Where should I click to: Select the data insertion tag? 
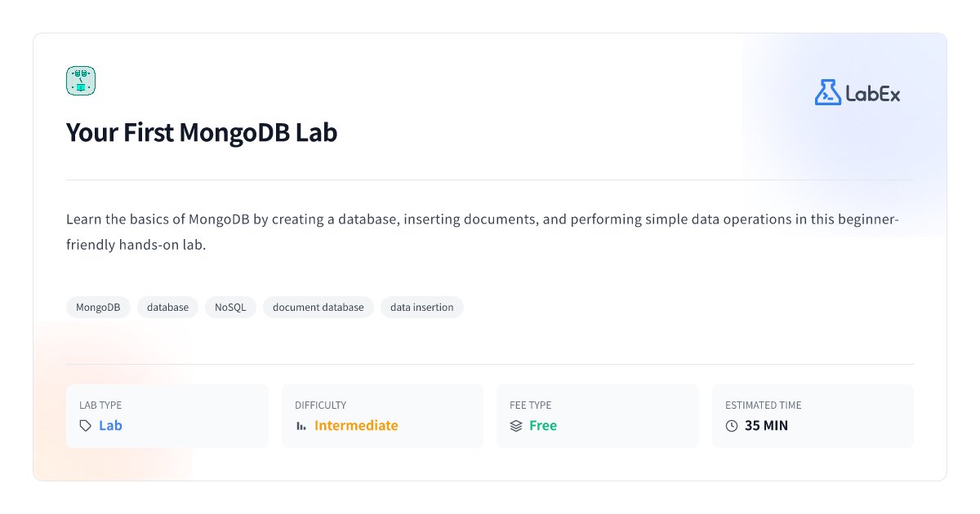click(x=422, y=307)
